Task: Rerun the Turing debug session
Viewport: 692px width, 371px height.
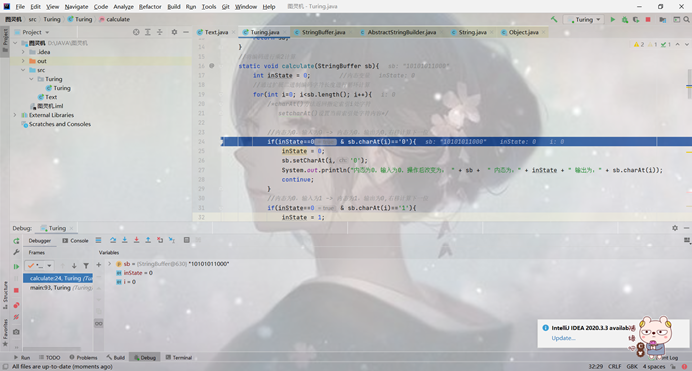Action: click(16, 240)
